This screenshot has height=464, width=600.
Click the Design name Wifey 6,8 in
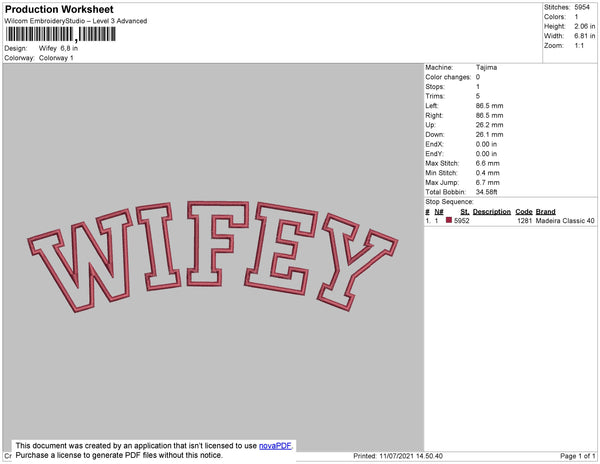click(x=58, y=49)
